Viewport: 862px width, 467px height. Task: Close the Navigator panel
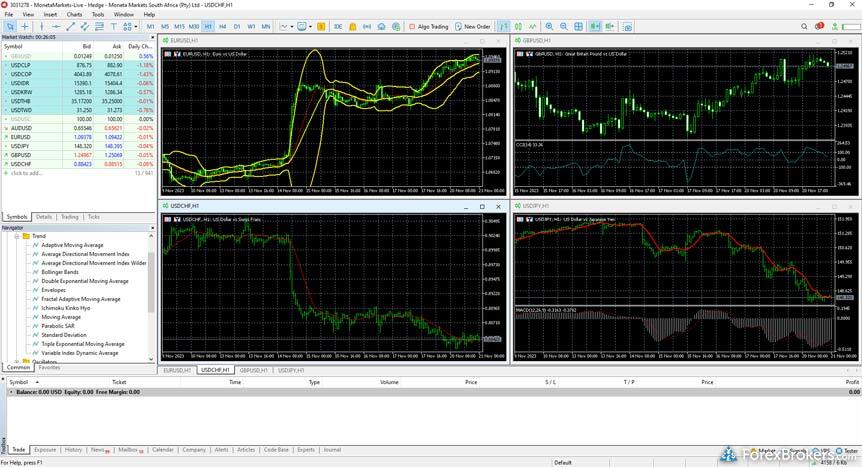(x=152, y=228)
